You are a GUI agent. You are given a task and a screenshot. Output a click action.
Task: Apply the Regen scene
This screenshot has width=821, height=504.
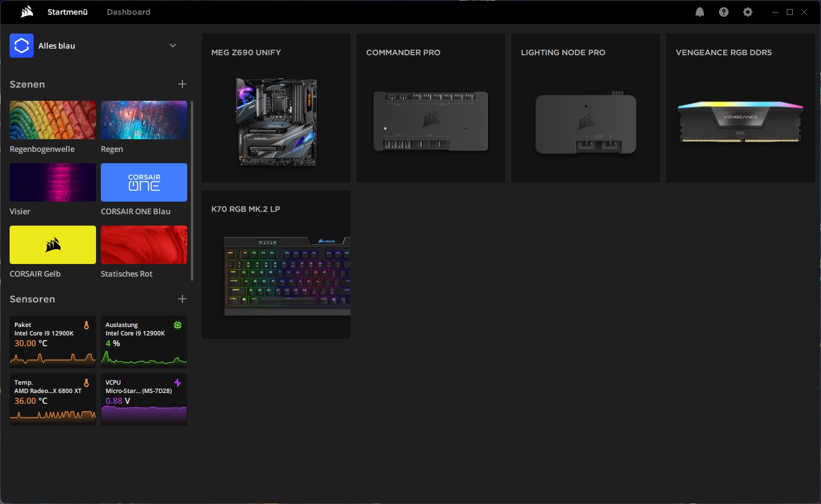(144, 120)
